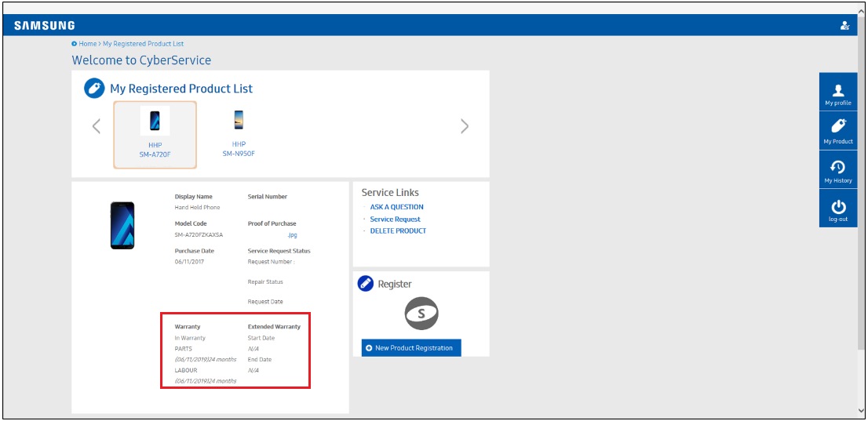The width and height of the screenshot is (868, 421).
Task: Go to Home in the breadcrumb
Action: pos(87,44)
